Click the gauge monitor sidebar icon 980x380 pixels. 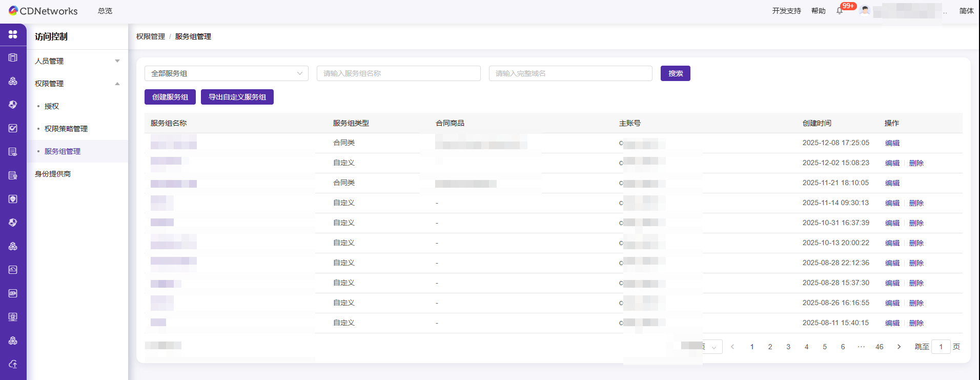(x=13, y=270)
